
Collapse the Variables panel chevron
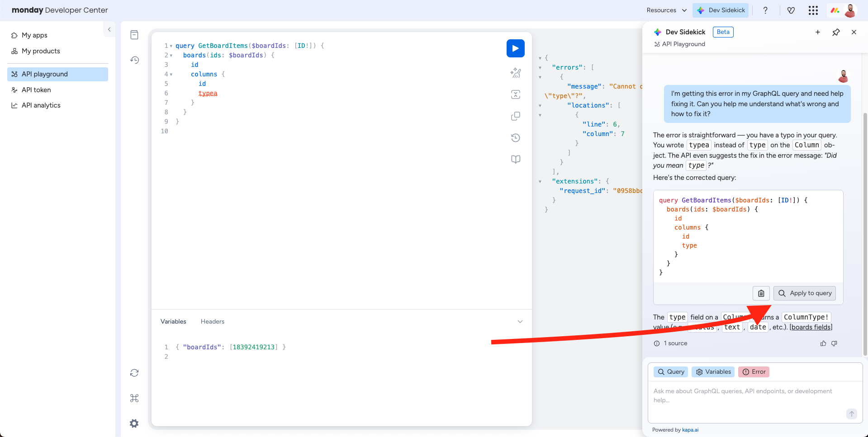[x=520, y=322]
